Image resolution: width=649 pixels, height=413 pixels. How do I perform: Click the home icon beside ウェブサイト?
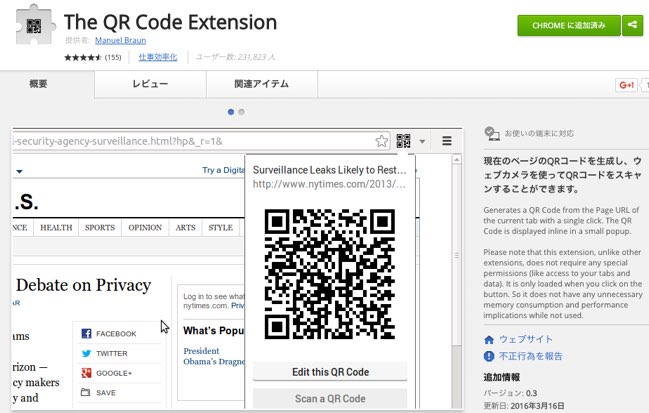click(489, 340)
